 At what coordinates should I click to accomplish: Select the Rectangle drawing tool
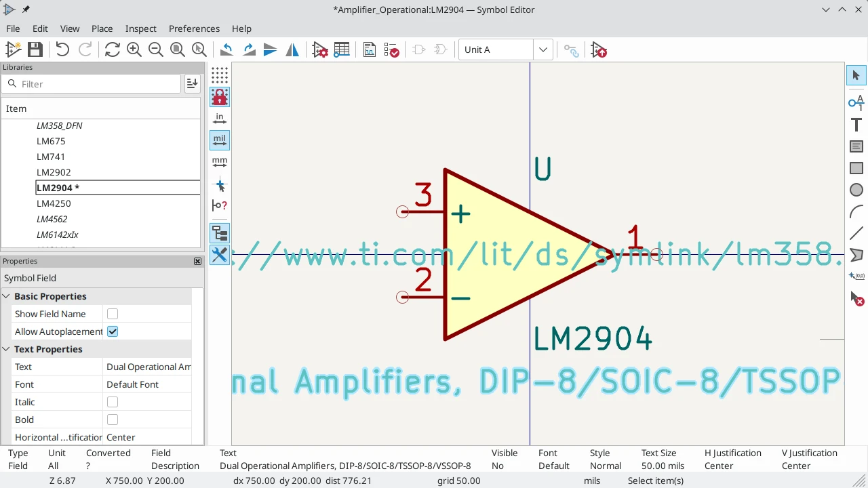click(856, 167)
